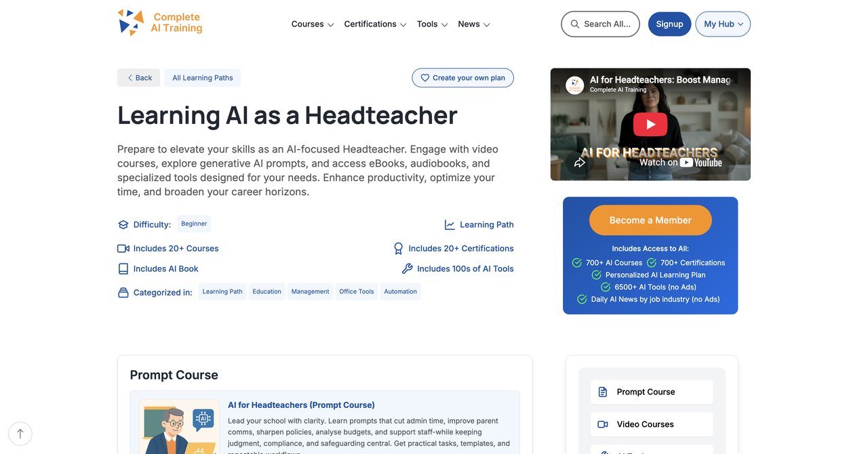Select the Management category tag
The width and height of the screenshot is (868, 454).
[x=310, y=292]
